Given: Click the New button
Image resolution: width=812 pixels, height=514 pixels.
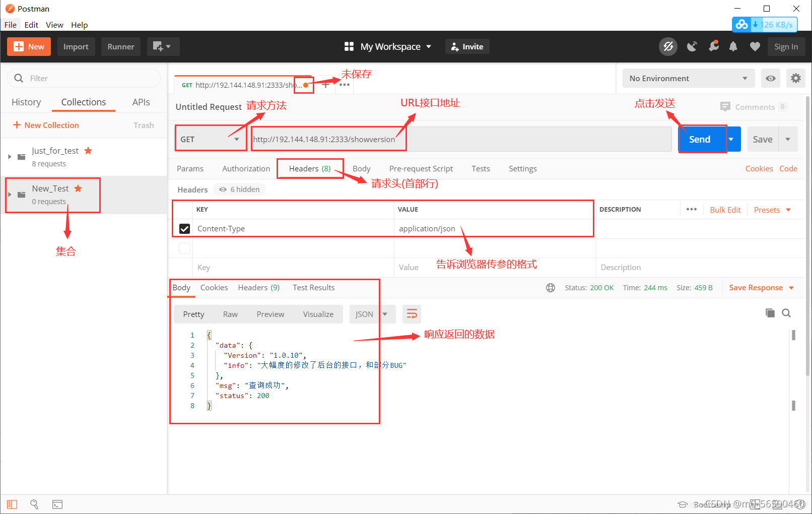Looking at the screenshot, I should (29, 46).
